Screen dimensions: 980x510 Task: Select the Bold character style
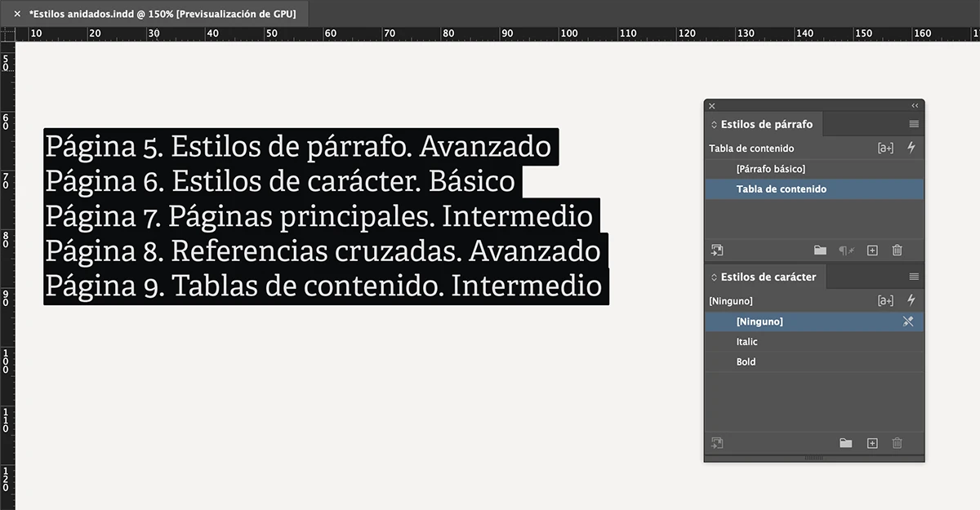pyautogui.click(x=745, y=361)
